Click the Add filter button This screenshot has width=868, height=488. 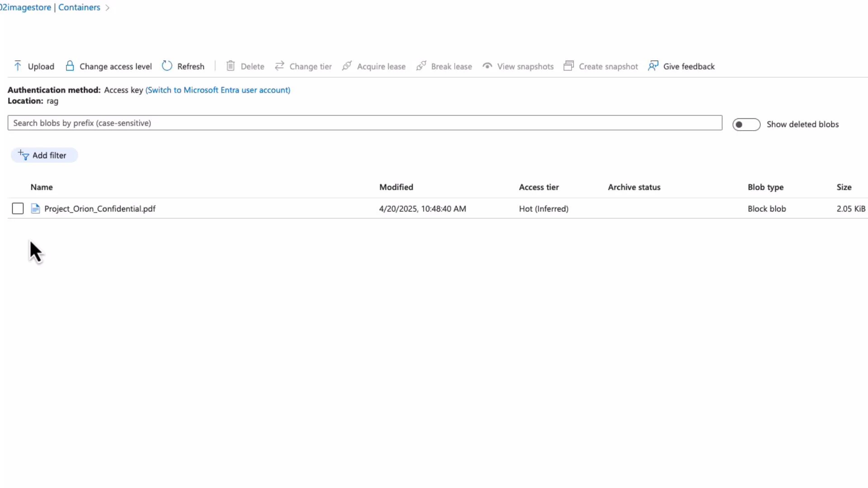pos(44,155)
